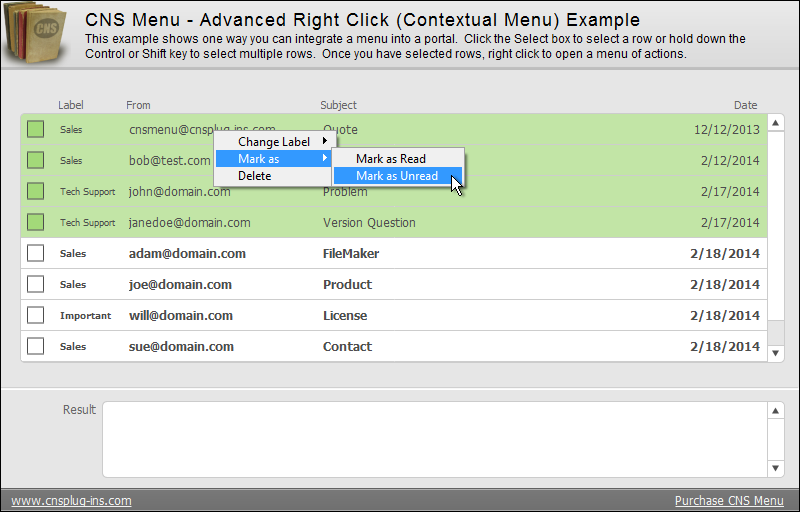Click the Result box scroll up arrow

[x=776, y=411]
